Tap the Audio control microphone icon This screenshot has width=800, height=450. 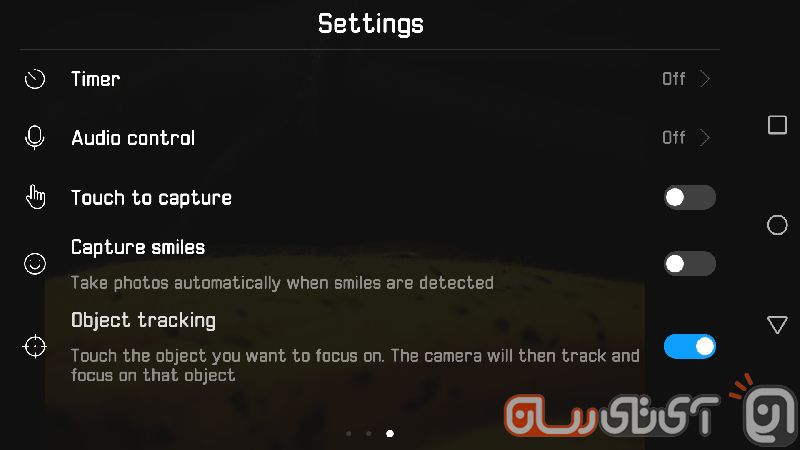click(x=35, y=138)
